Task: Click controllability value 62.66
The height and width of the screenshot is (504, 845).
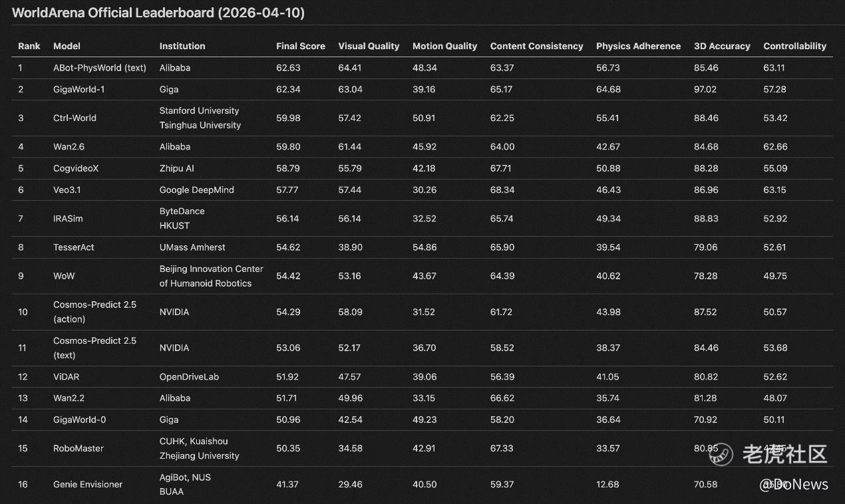Action: click(776, 146)
